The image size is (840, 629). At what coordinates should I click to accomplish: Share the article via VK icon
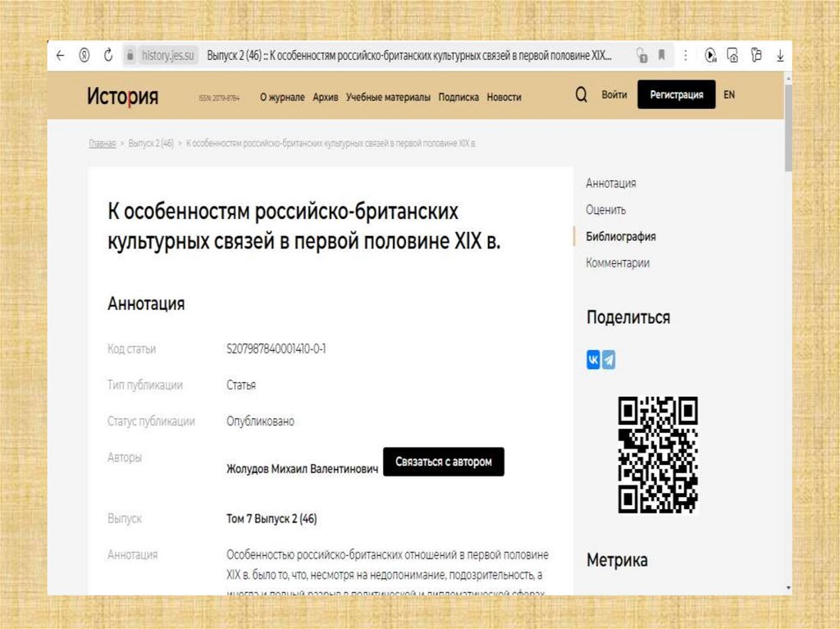(593, 360)
